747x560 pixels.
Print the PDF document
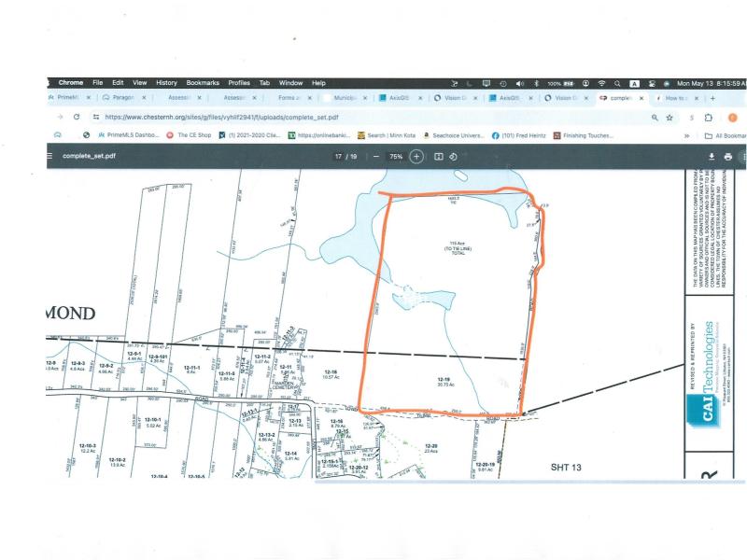click(x=728, y=156)
